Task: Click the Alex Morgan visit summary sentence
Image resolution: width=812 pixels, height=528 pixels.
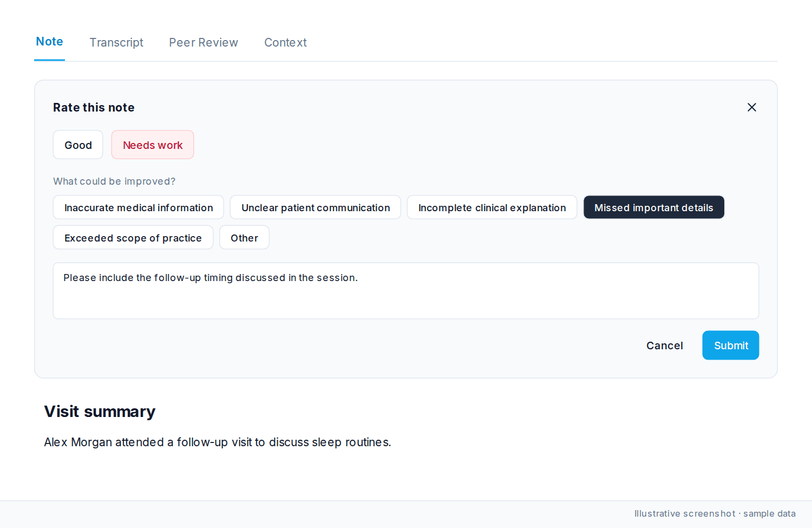Action: [218, 442]
